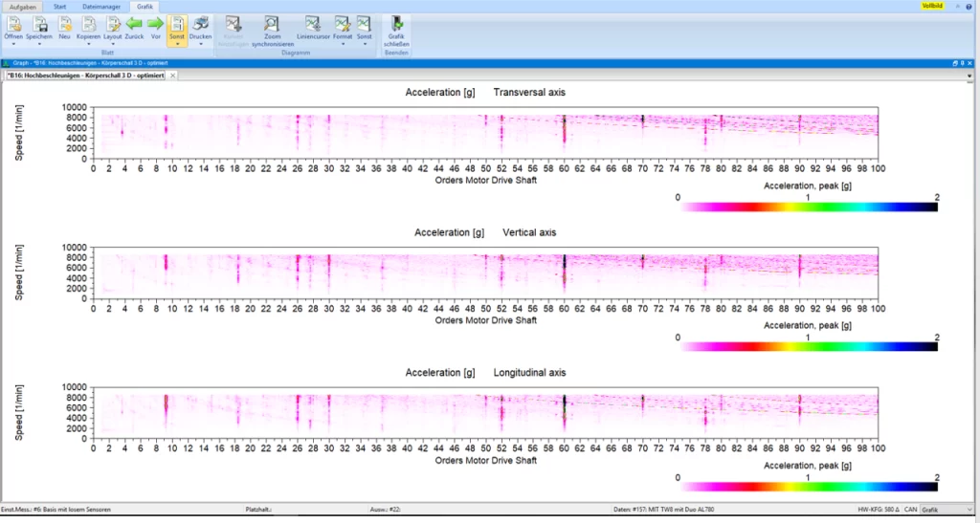This screenshot has height=523, width=980.
Task: Click the Öffnen file icon
Action: click(13, 23)
